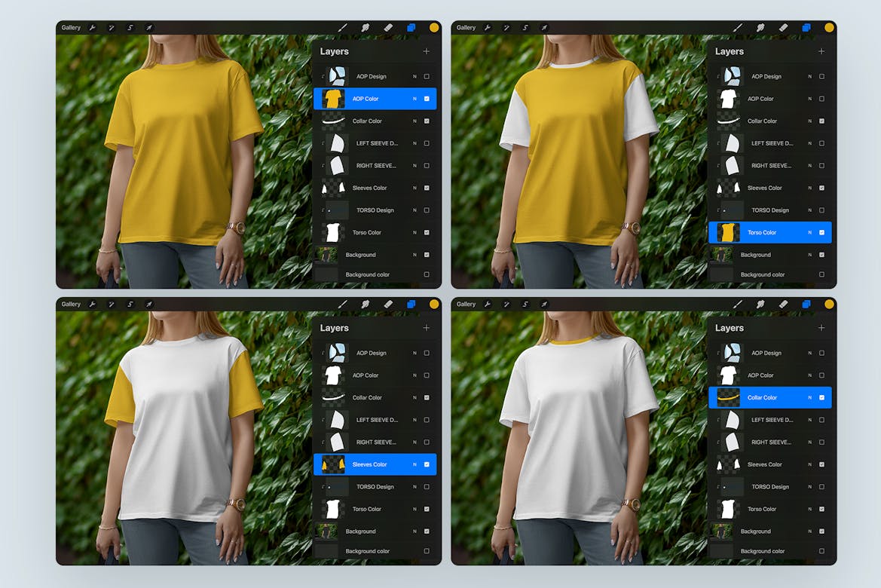Create a new layer with the plus button
The height and width of the screenshot is (588, 881).
point(427,51)
